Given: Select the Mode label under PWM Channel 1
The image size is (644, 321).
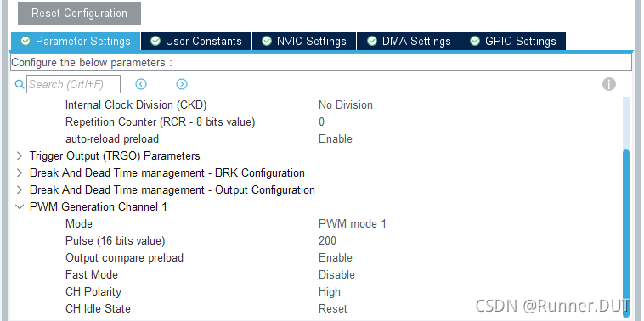Looking at the screenshot, I should click(x=79, y=223).
